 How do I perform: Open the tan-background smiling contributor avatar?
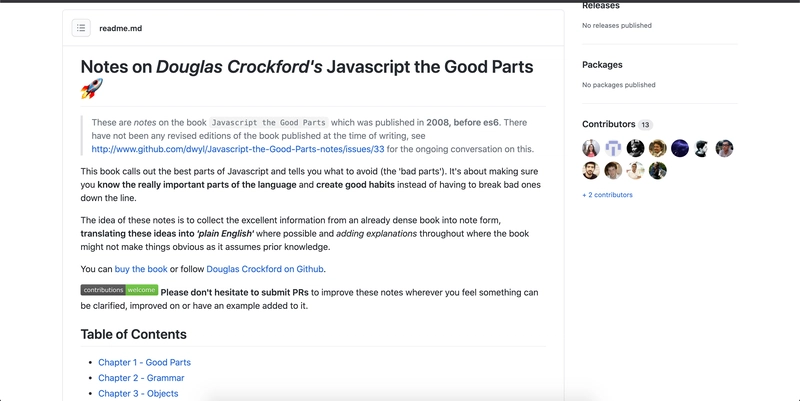coord(658,148)
